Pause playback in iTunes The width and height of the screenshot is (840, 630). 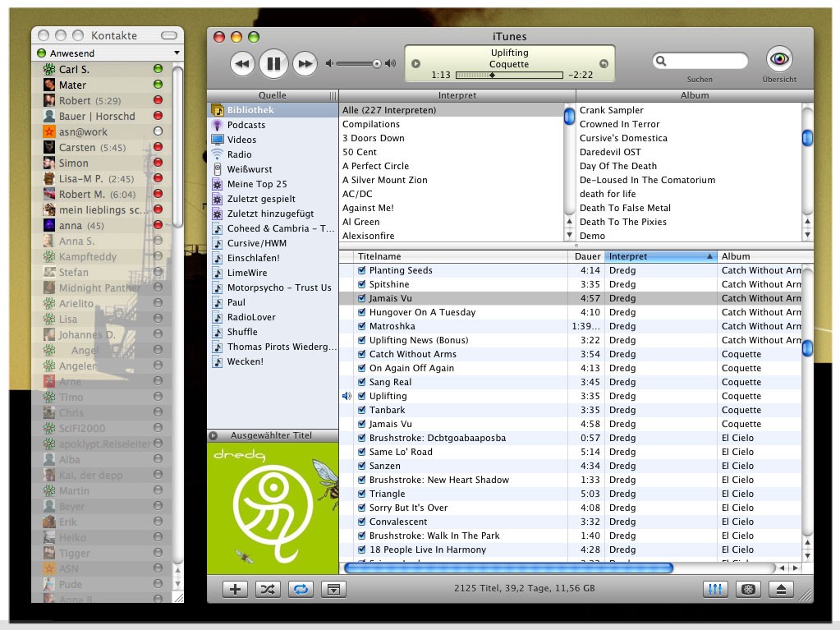pyautogui.click(x=273, y=64)
